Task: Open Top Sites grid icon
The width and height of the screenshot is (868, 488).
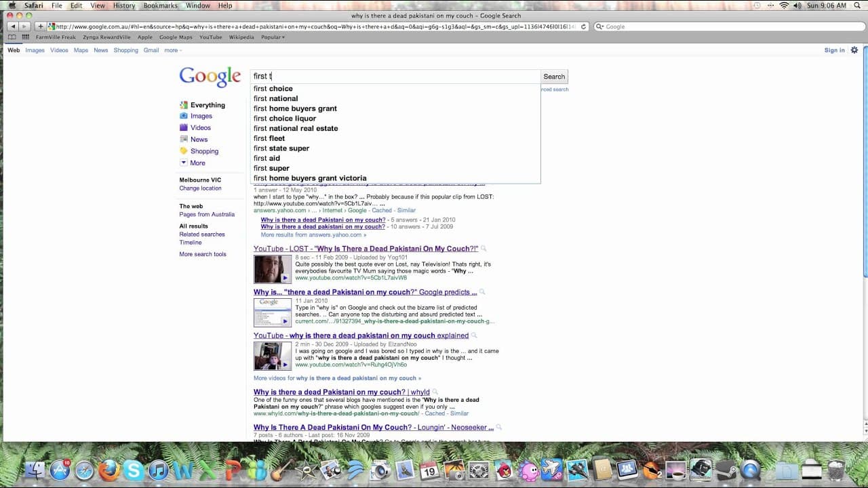Action: [x=26, y=37]
